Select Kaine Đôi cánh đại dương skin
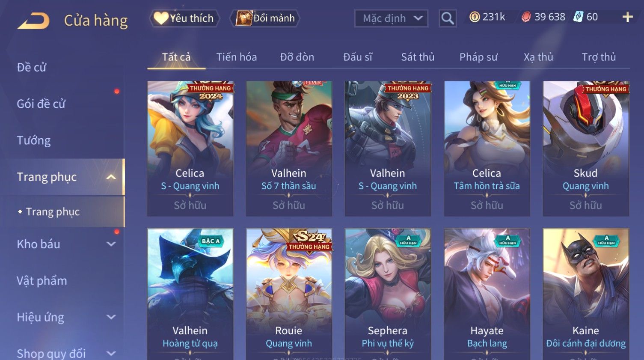The image size is (644, 360). pos(585,294)
